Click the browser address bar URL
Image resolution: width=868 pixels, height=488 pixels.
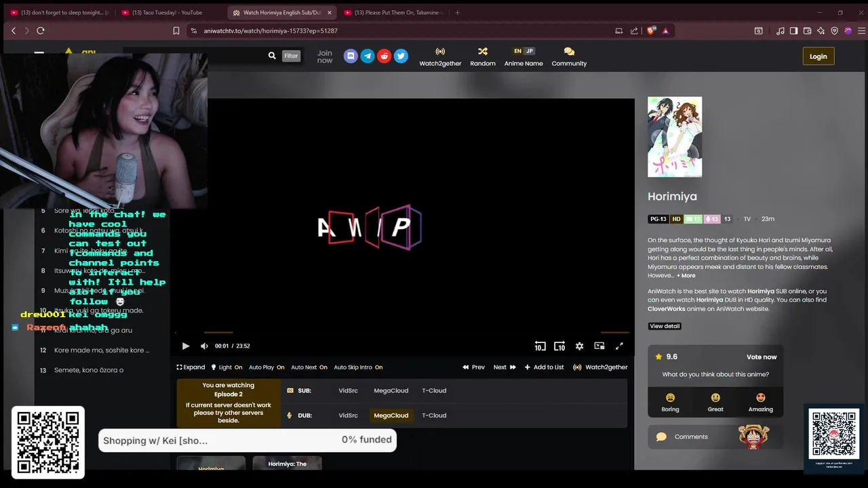pyautogui.click(x=271, y=30)
